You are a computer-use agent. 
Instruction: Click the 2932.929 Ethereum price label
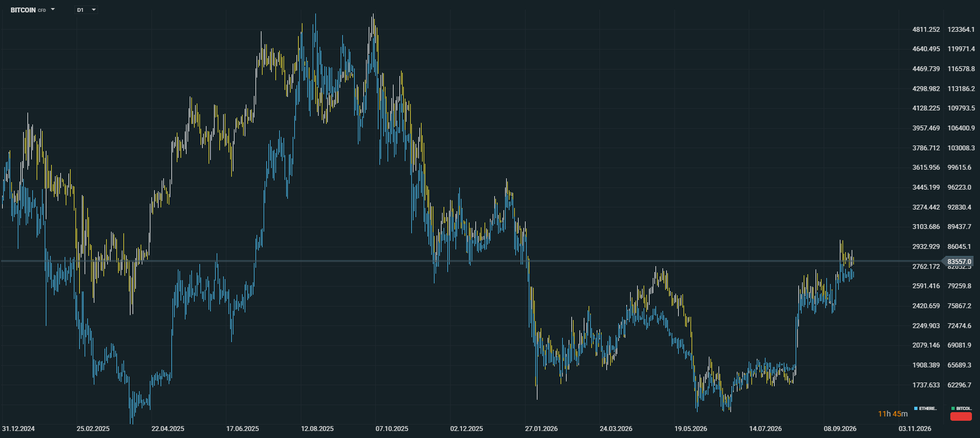[x=926, y=247]
